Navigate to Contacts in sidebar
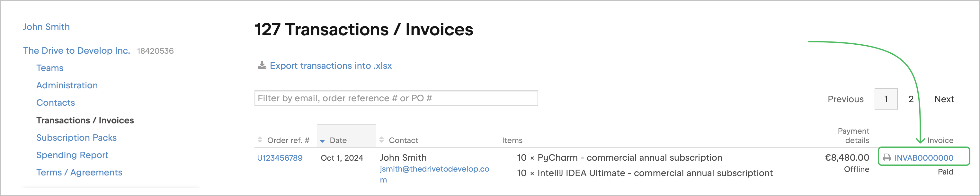The height and width of the screenshot is (196, 980). (56, 103)
